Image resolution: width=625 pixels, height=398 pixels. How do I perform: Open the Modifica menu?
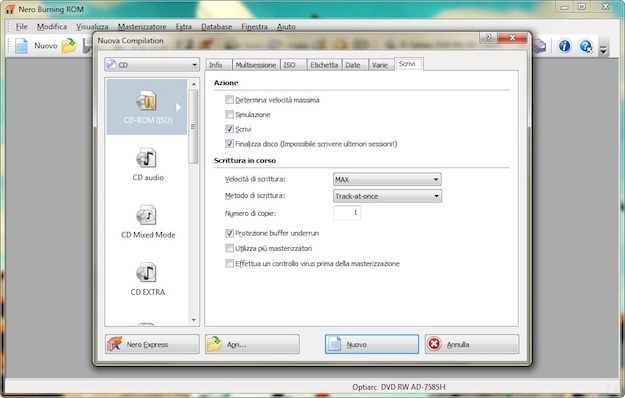coord(52,27)
